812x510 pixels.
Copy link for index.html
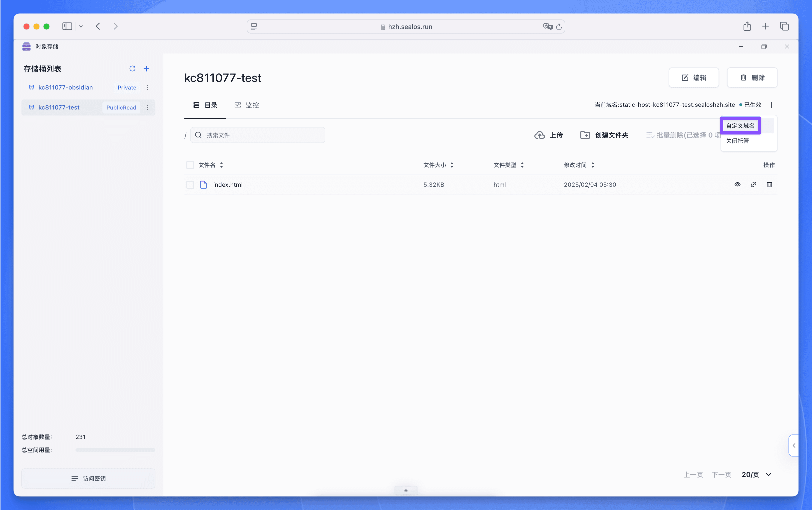click(753, 184)
